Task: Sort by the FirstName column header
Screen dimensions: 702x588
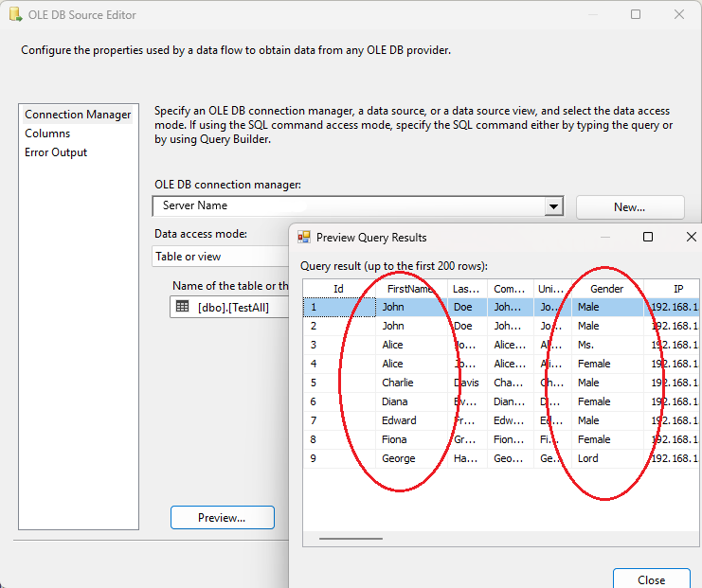Action: point(410,289)
